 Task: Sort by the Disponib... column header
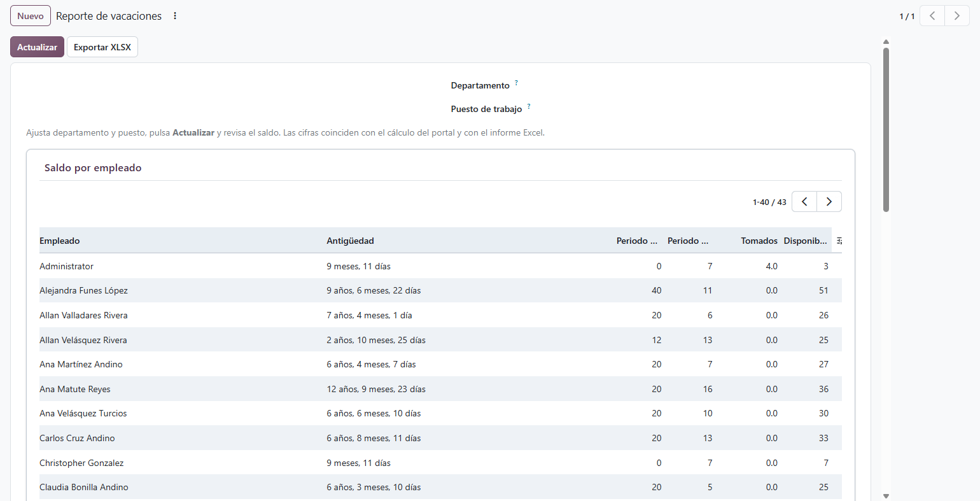(x=806, y=241)
